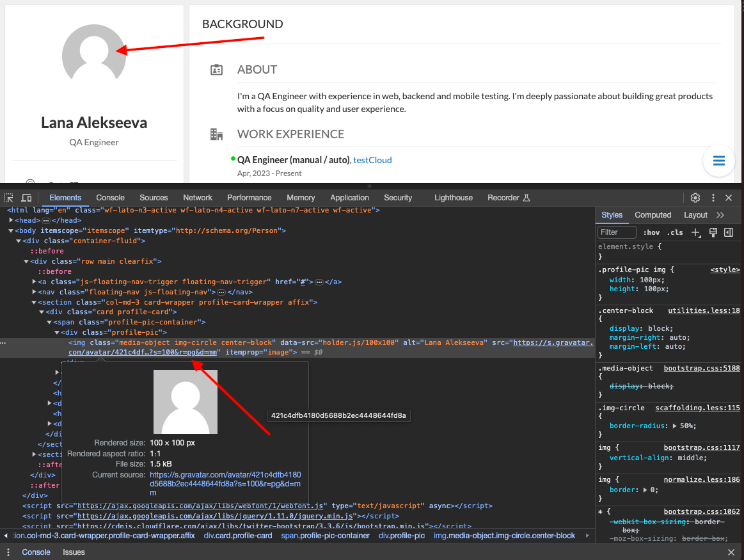This screenshot has width=744, height=560.
Task: Select the inspect element picker icon
Action: tap(9, 198)
